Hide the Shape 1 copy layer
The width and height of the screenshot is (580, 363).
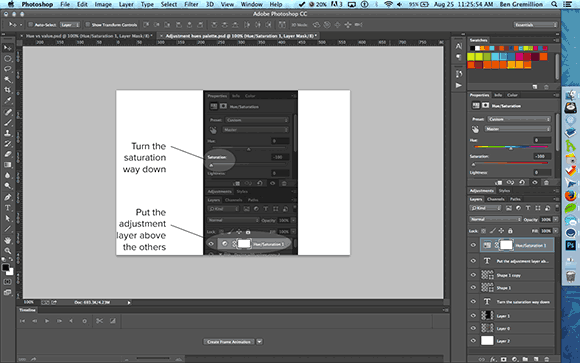pos(473,275)
